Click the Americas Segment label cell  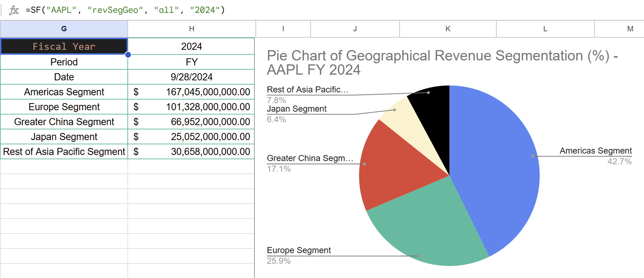click(x=64, y=92)
